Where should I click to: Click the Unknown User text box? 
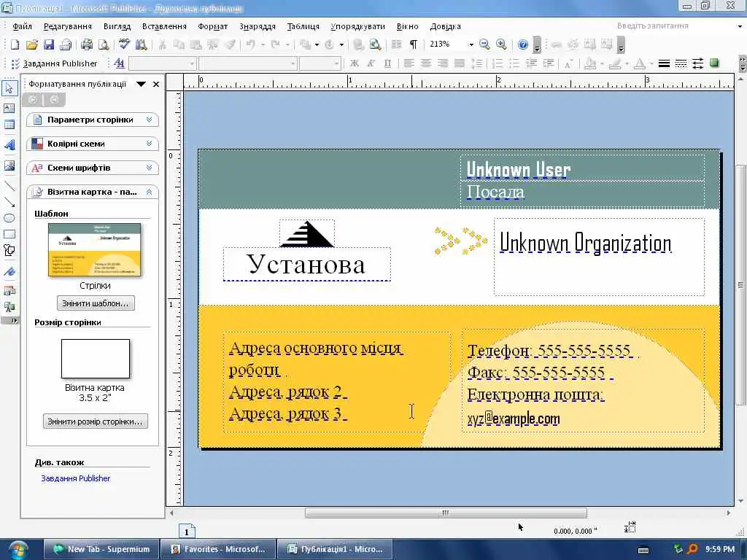[x=582, y=168]
